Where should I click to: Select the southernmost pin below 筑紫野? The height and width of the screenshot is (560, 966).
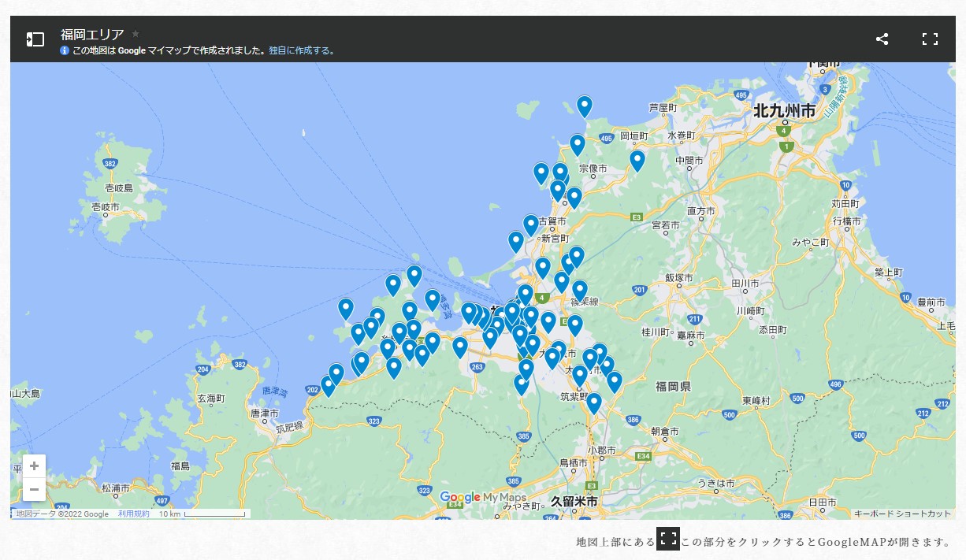594,402
